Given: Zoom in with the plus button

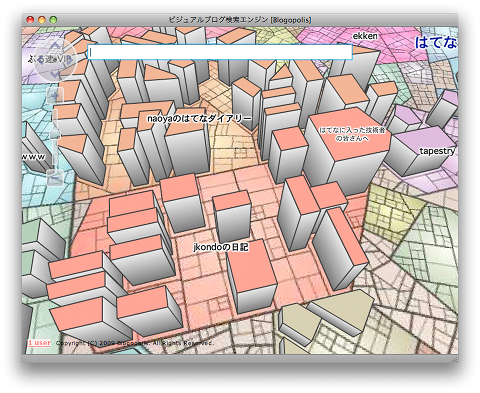Looking at the screenshot, I should [x=55, y=96].
